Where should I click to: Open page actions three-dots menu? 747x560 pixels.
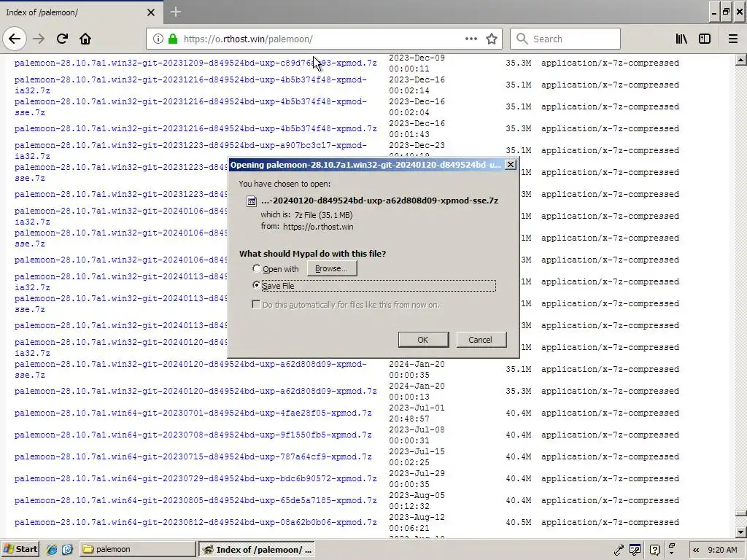tap(471, 39)
